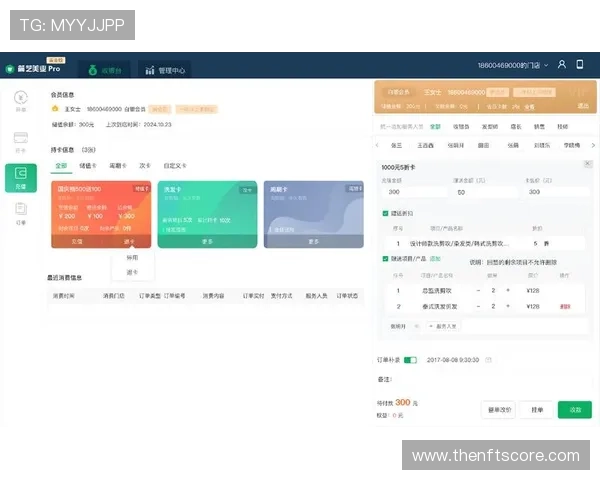Image resolution: width=600 pixels, height=480 pixels.
Task: Show more staff with right chevron
Action: pos(593,145)
